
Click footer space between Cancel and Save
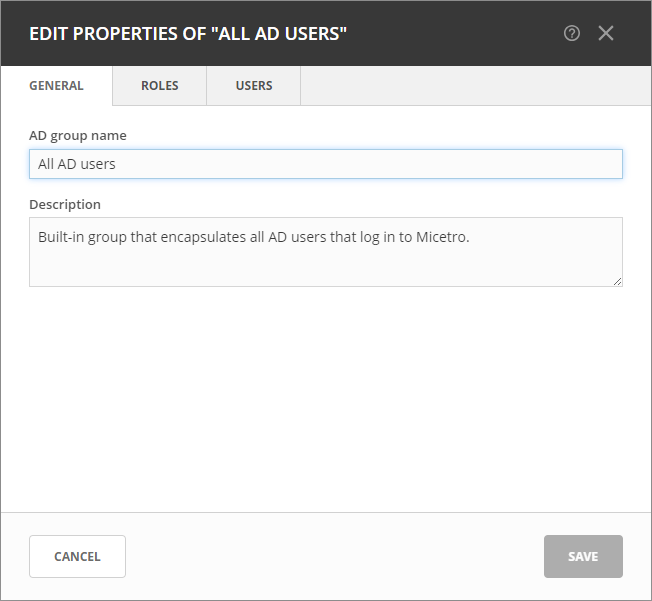point(335,556)
